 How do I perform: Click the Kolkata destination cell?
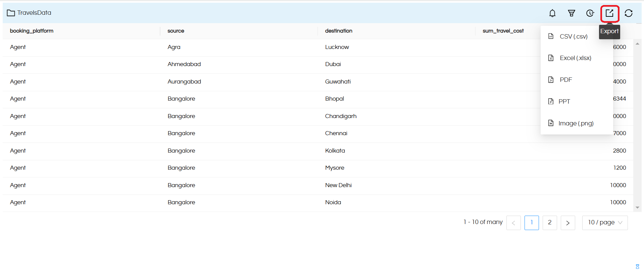(x=335, y=151)
